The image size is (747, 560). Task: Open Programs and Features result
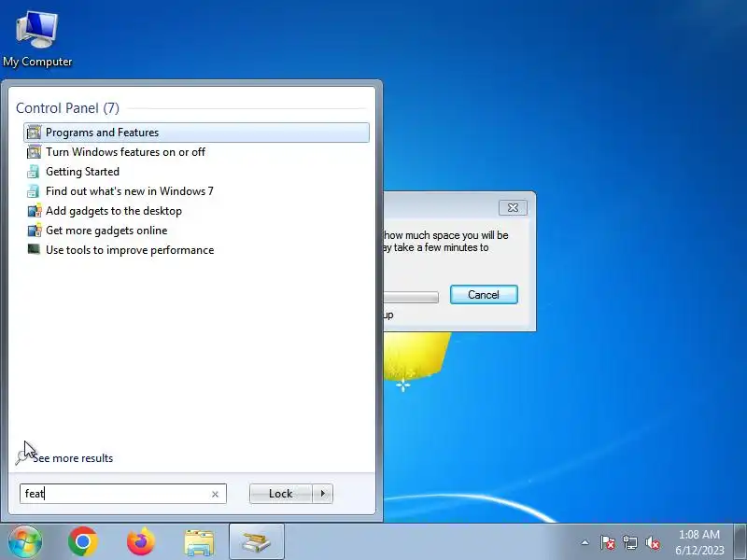tap(196, 133)
